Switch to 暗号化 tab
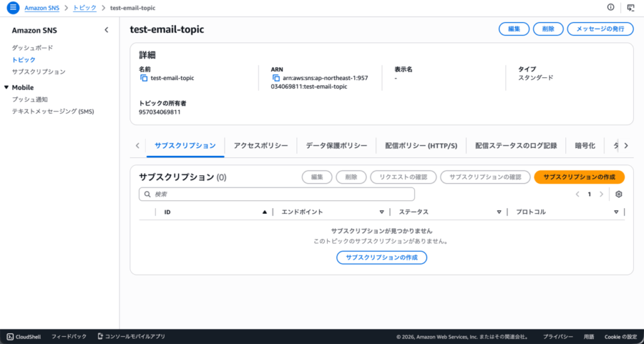Image resolution: width=644 pixels, height=344 pixels. 585,146
